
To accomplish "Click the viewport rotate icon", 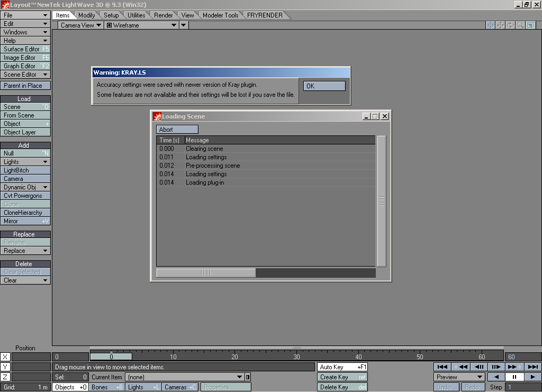I will click(x=510, y=25).
